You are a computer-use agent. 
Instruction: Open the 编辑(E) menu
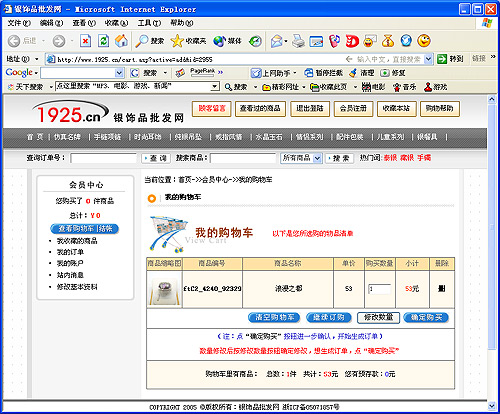click(x=51, y=23)
